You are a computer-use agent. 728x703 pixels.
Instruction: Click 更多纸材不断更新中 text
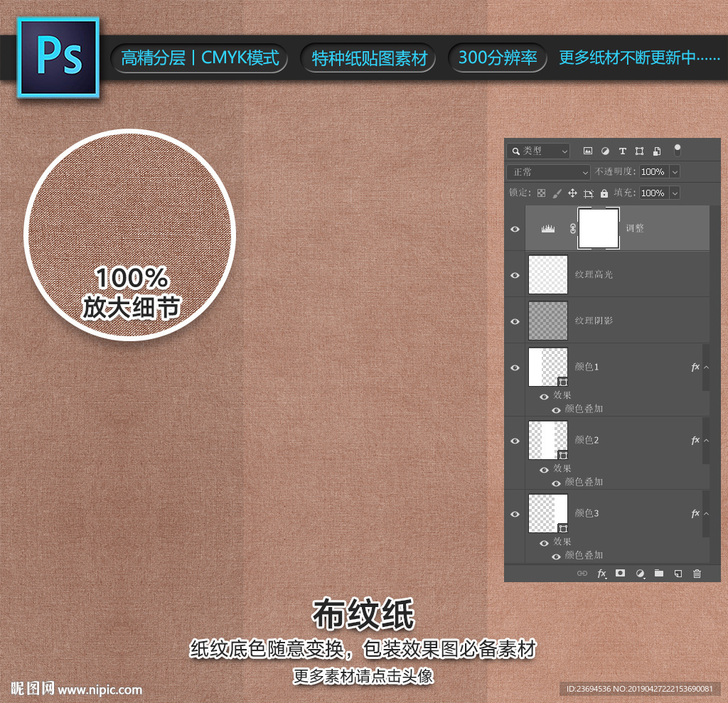point(639,58)
